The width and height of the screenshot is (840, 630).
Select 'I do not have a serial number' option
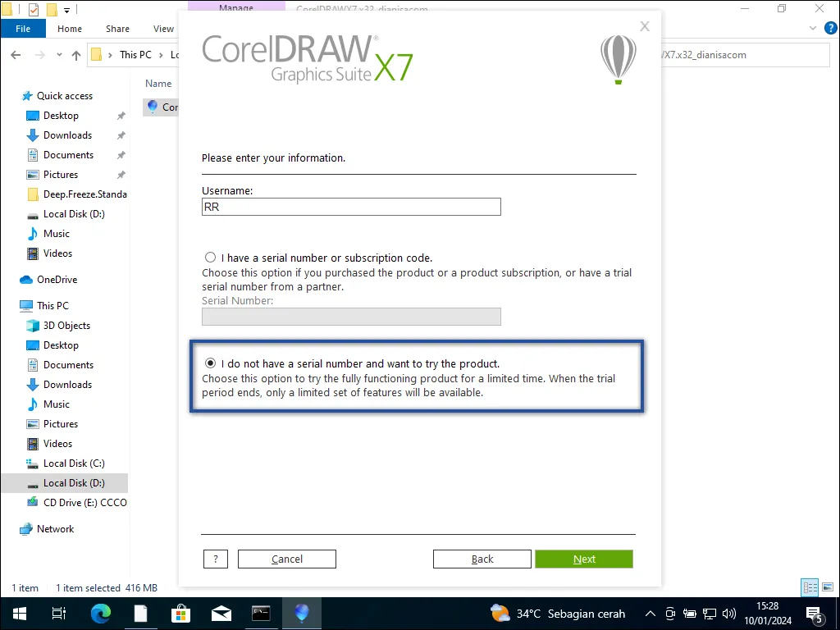point(211,363)
